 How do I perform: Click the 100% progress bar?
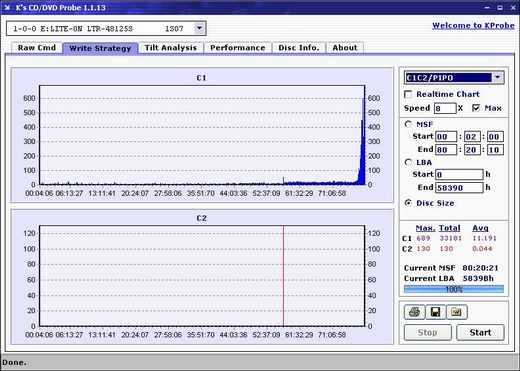pyautogui.click(x=454, y=289)
